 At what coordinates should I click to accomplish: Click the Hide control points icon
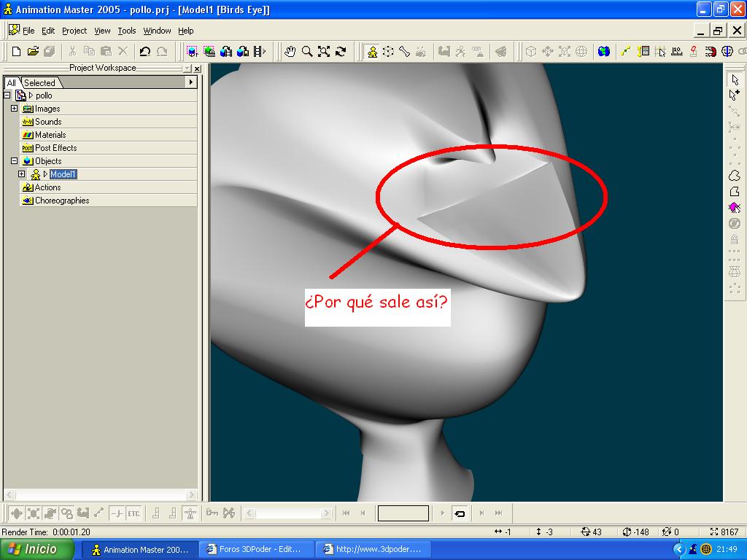tap(735, 223)
